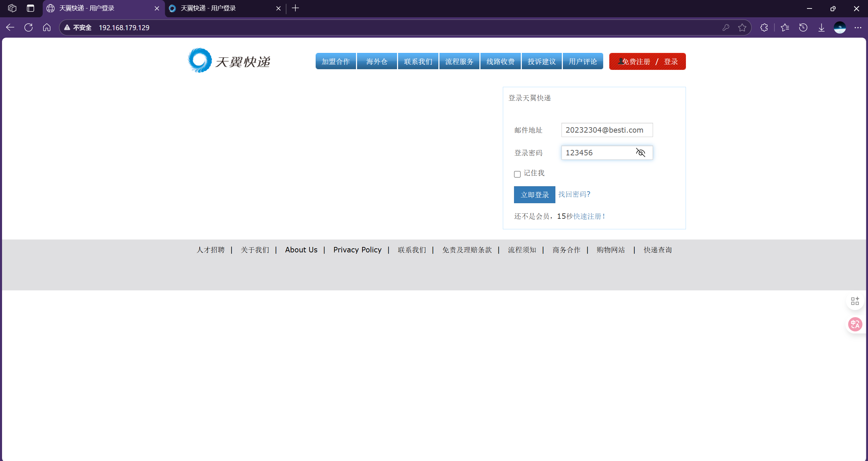Open the 用户评论 navigation item

583,61
